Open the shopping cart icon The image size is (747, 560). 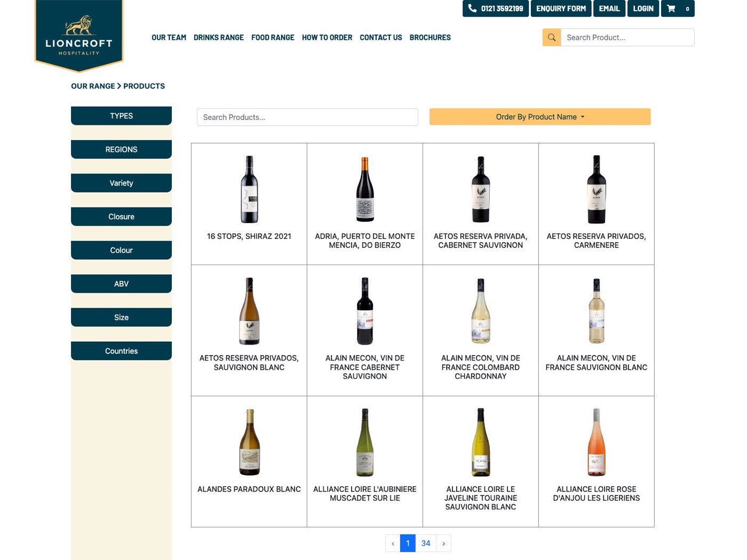[x=671, y=9]
